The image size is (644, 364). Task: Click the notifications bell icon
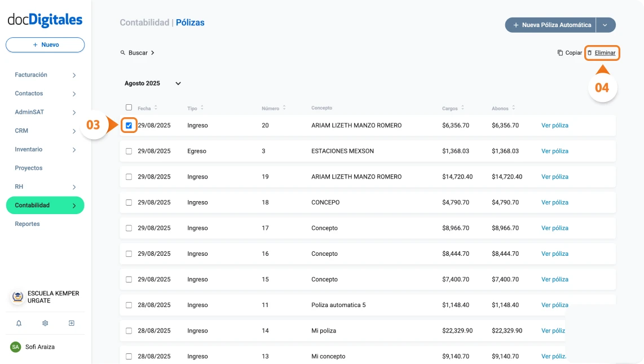19,323
